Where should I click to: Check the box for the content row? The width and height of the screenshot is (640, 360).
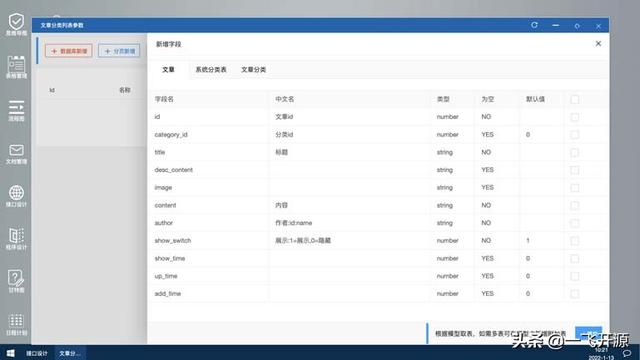575,206
